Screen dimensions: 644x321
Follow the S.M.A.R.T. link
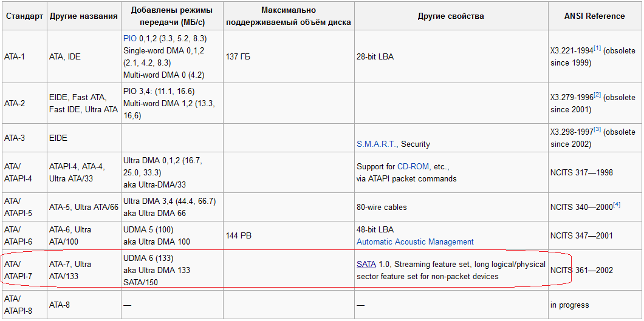click(377, 144)
